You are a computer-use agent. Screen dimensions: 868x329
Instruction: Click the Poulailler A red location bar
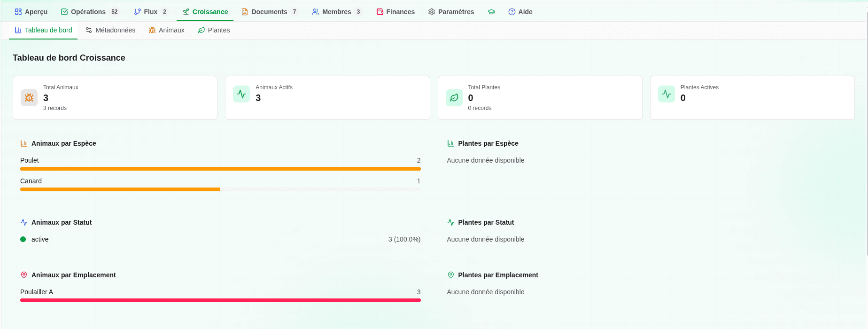click(x=220, y=300)
